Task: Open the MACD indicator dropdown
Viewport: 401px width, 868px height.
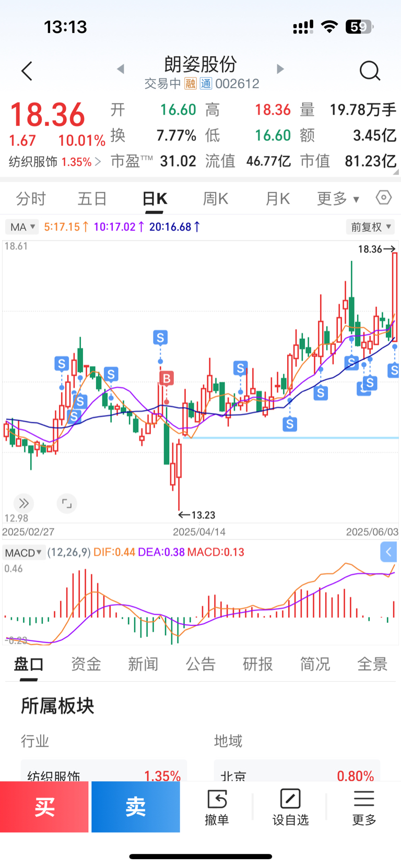Action: click(23, 552)
